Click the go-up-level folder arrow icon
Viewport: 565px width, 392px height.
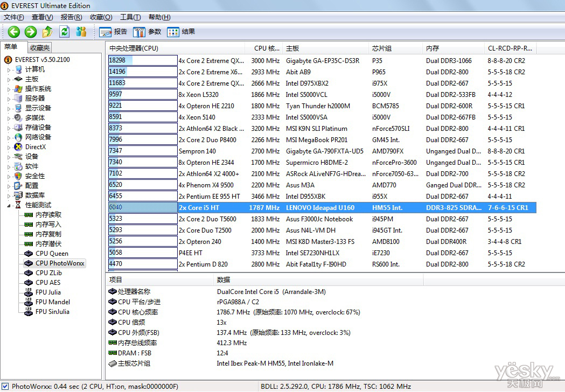click(47, 32)
